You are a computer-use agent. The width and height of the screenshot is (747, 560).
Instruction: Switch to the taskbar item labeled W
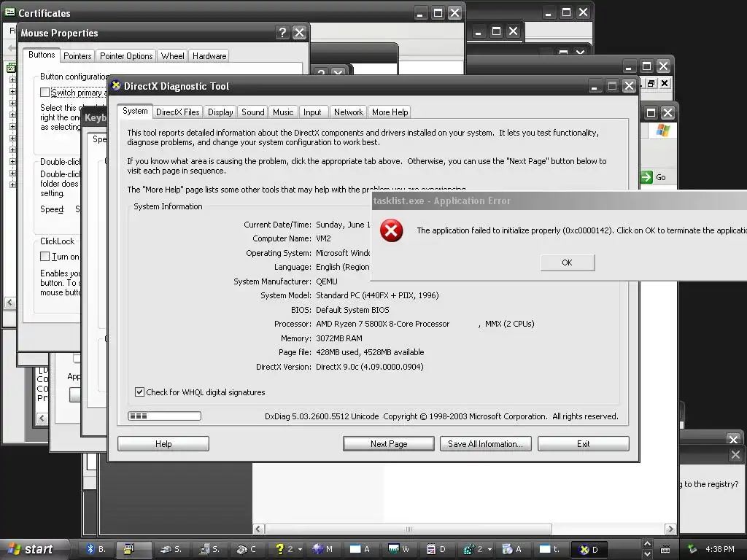tap(399, 549)
